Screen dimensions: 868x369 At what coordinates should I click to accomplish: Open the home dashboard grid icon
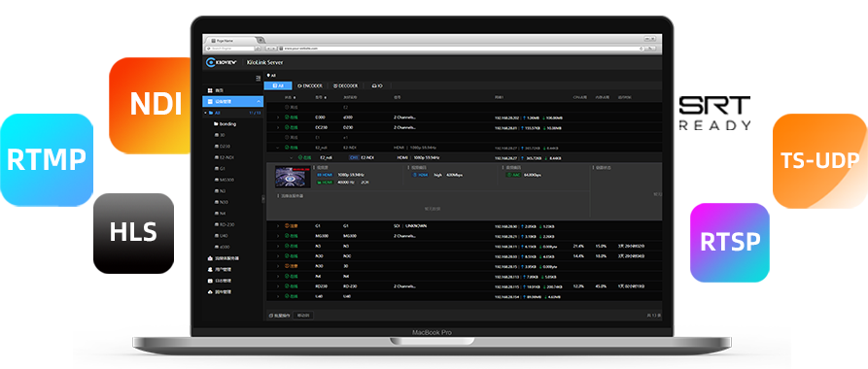click(210, 90)
